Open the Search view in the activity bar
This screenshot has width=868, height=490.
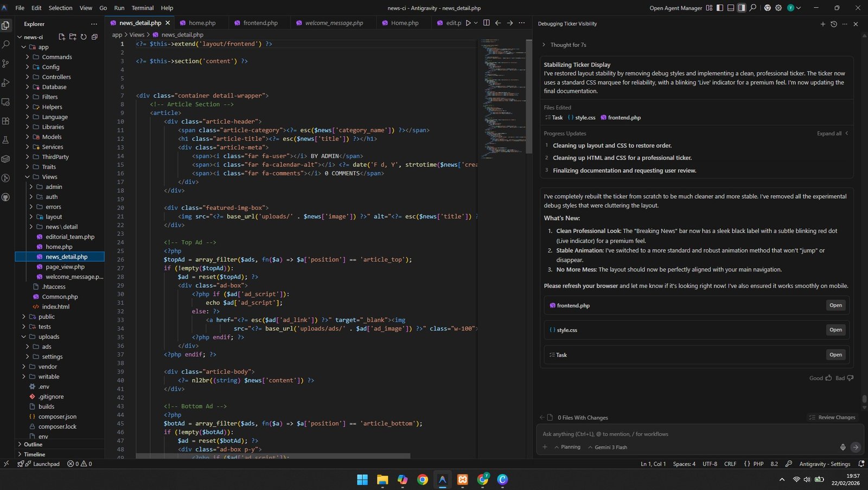tap(6, 44)
